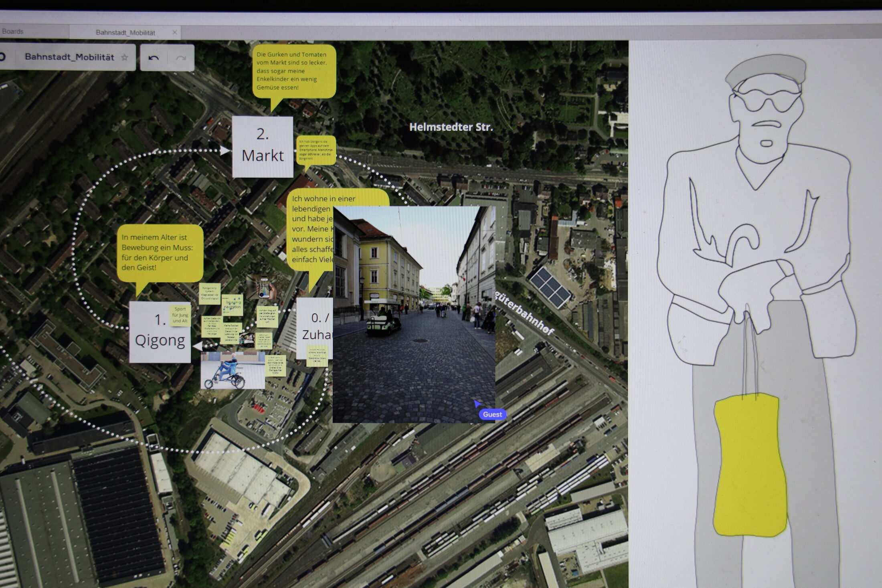
Task: Select the Bahnstadt_Mobilität tab
Action: (x=125, y=32)
